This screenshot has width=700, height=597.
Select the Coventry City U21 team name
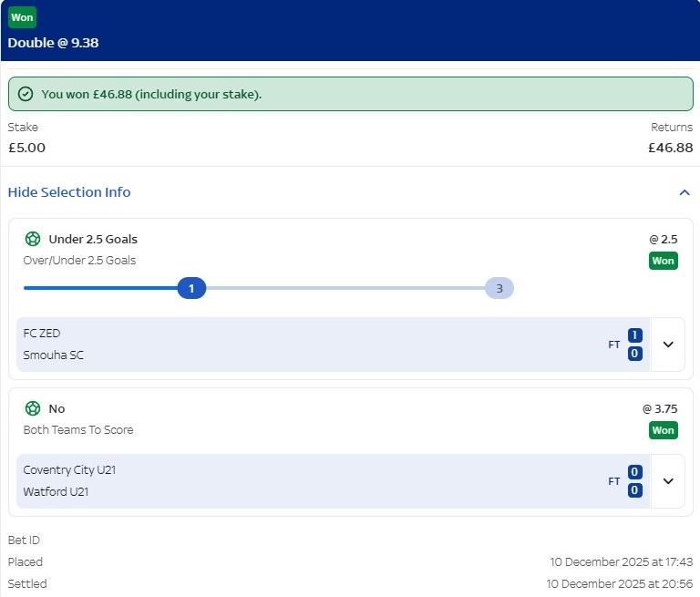(69, 470)
